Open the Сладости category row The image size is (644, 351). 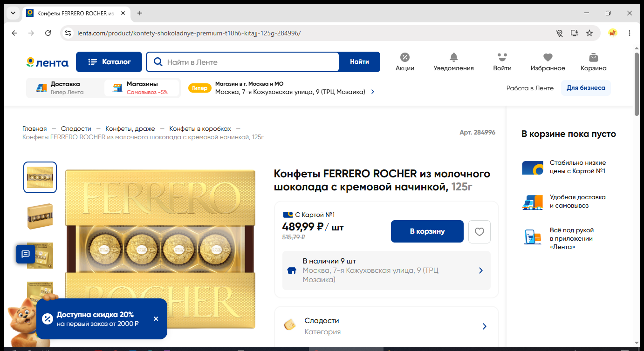tap(386, 326)
